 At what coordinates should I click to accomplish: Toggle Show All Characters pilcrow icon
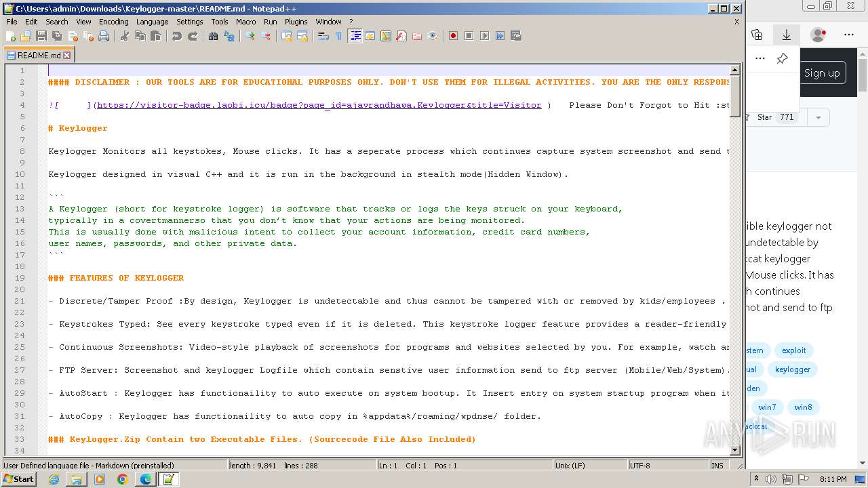339,36
